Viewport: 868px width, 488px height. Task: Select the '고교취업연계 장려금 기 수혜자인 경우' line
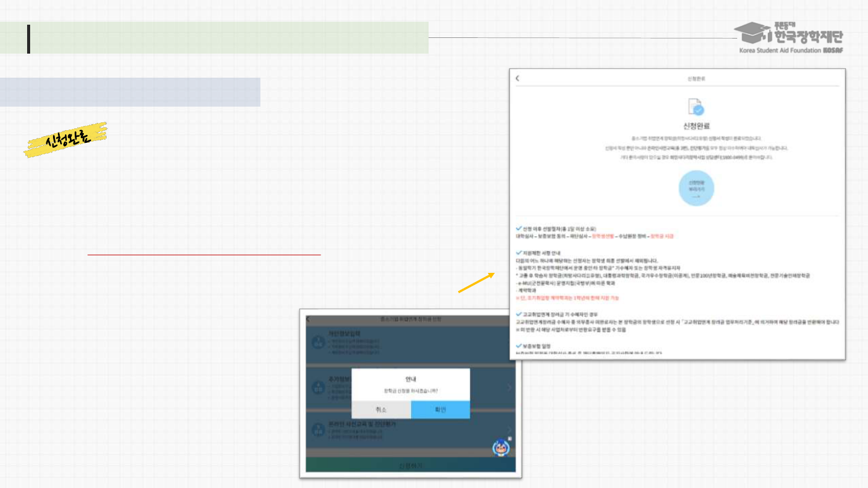click(556, 314)
